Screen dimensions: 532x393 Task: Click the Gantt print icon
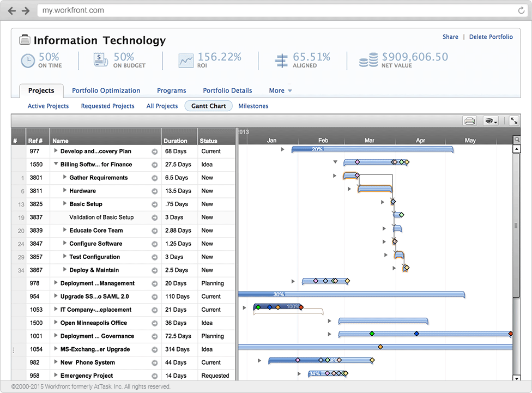(x=469, y=121)
